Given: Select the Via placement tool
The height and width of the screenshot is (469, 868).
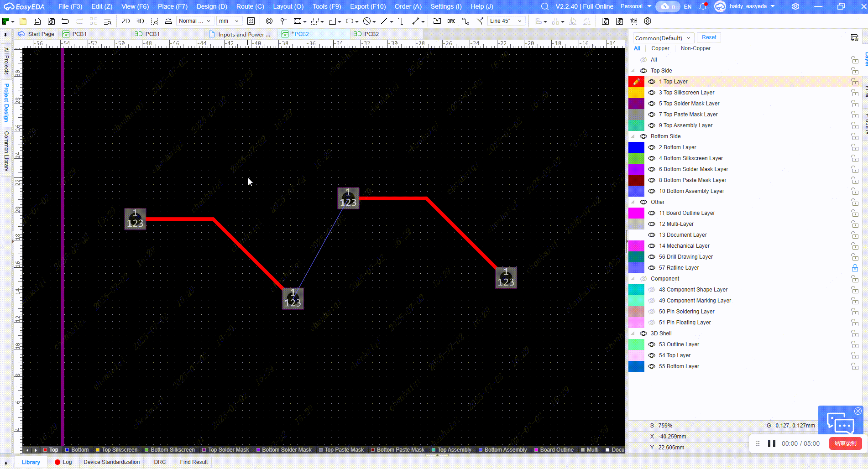Looking at the screenshot, I should tap(269, 21).
